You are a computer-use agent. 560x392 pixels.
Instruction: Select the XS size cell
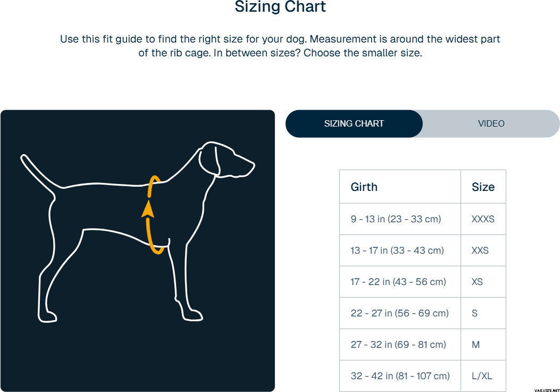(x=478, y=281)
